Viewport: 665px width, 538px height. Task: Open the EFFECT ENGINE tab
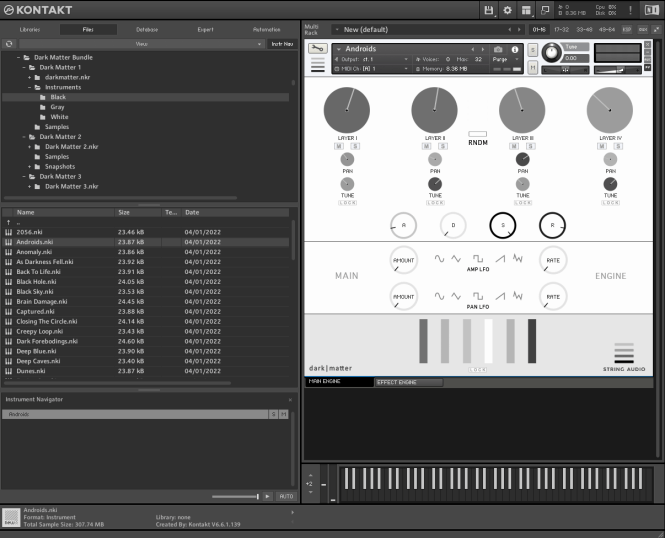409,382
